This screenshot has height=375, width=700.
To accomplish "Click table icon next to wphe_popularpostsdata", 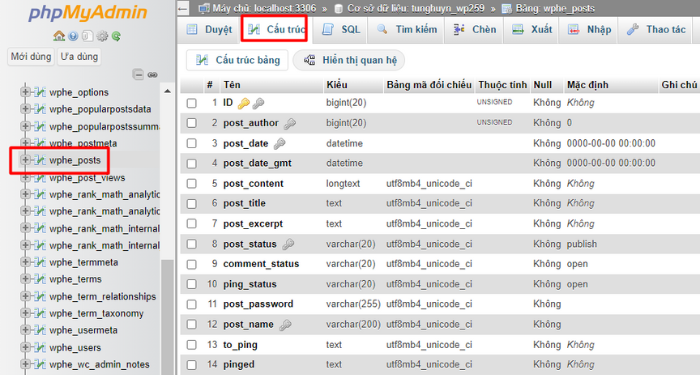I will [x=40, y=109].
